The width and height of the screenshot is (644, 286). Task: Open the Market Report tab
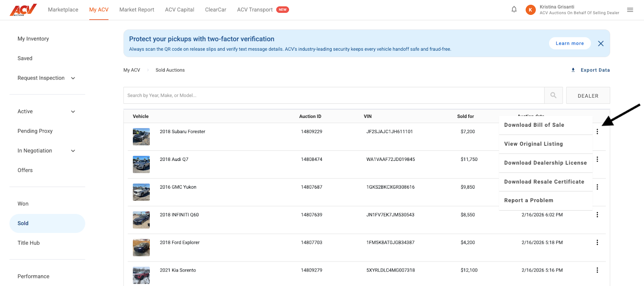click(x=137, y=10)
